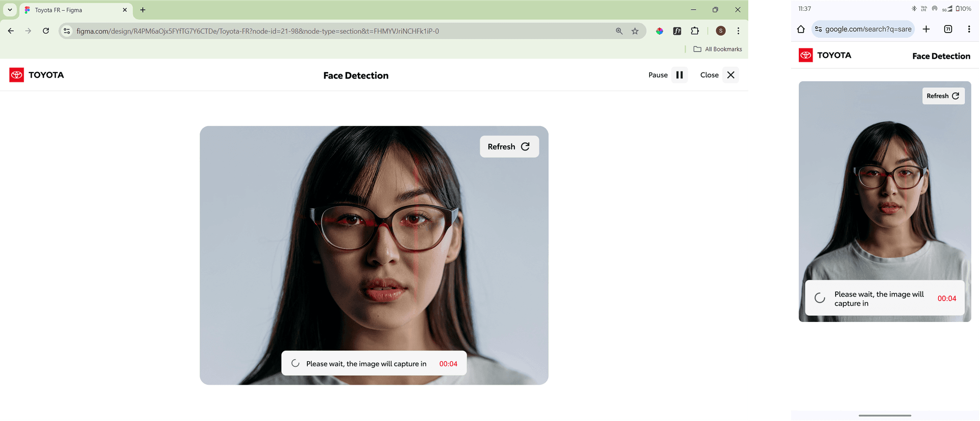
Task: Click Refresh button on mobile camera view
Action: [x=943, y=96]
